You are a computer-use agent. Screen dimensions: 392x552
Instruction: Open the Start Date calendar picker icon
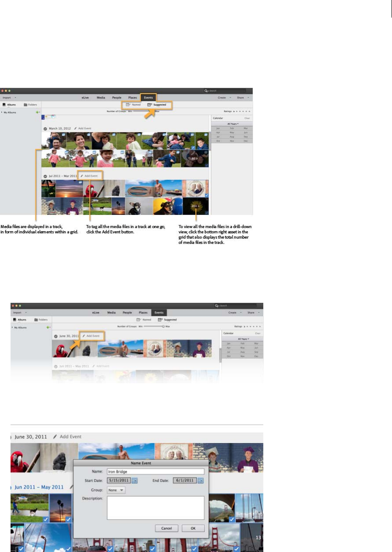point(134,480)
